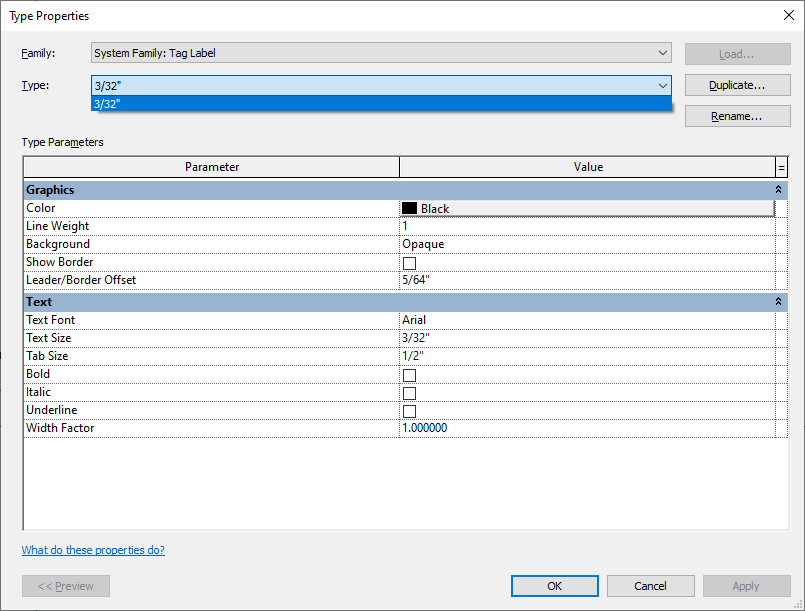Screen dimensions: 805x611
Task: Enable Italic text formatting
Action: pos(410,392)
